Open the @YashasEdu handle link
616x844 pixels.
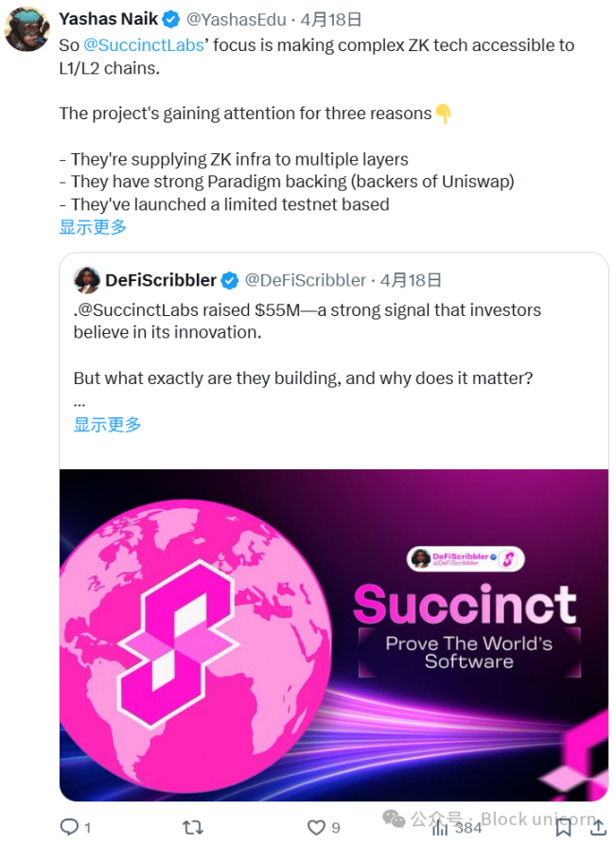pyautogui.click(x=236, y=20)
